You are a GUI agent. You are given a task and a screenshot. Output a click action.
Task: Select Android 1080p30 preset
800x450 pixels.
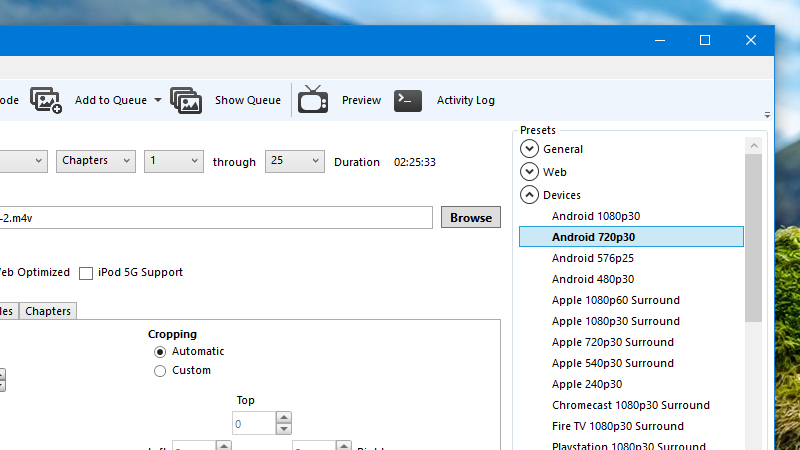595,216
